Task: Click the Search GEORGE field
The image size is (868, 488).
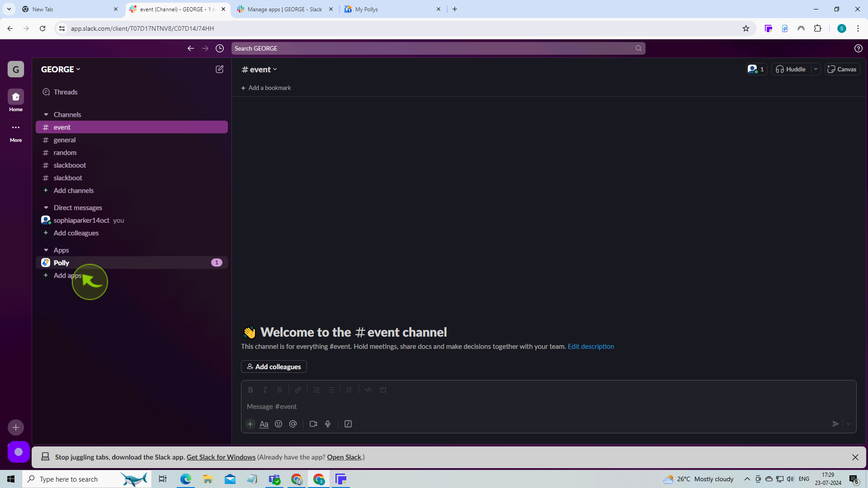Action: [x=438, y=48]
